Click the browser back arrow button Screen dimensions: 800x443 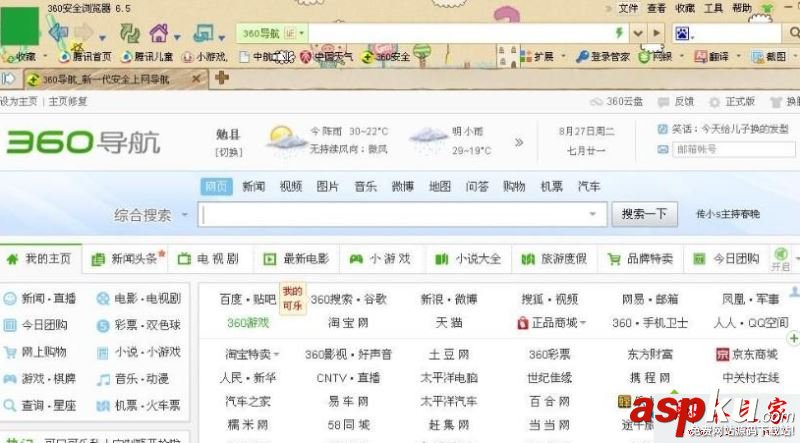pos(58,33)
